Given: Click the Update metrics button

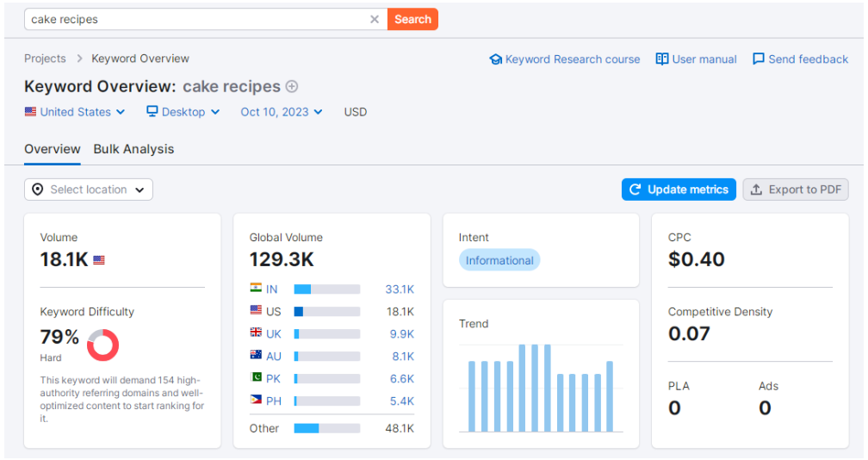Looking at the screenshot, I should coord(678,190).
